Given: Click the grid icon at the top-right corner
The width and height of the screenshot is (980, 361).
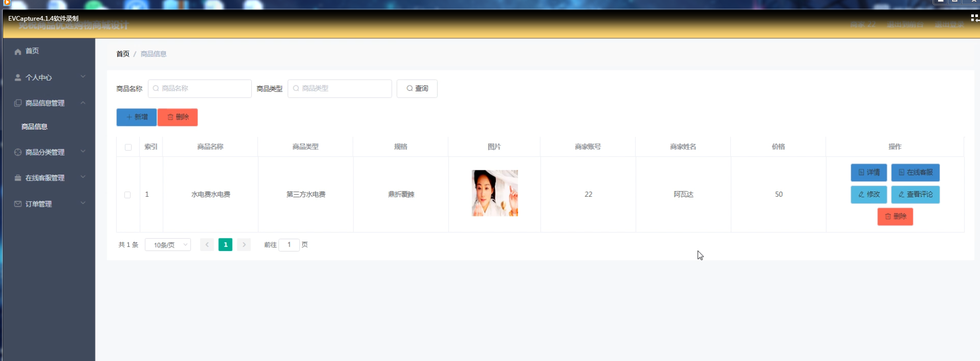Looking at the screenshot, I should (x=974, y=18).
